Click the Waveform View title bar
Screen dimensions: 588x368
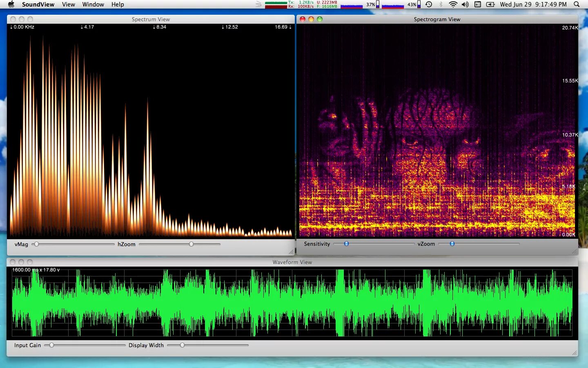tap(292, 262)
